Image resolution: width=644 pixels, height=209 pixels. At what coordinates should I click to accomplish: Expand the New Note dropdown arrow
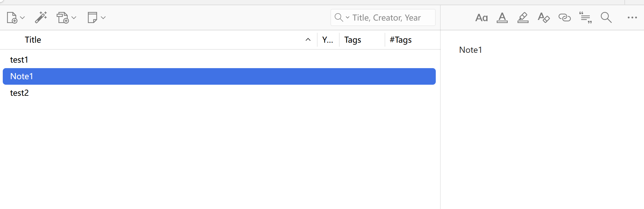(103, 18)
